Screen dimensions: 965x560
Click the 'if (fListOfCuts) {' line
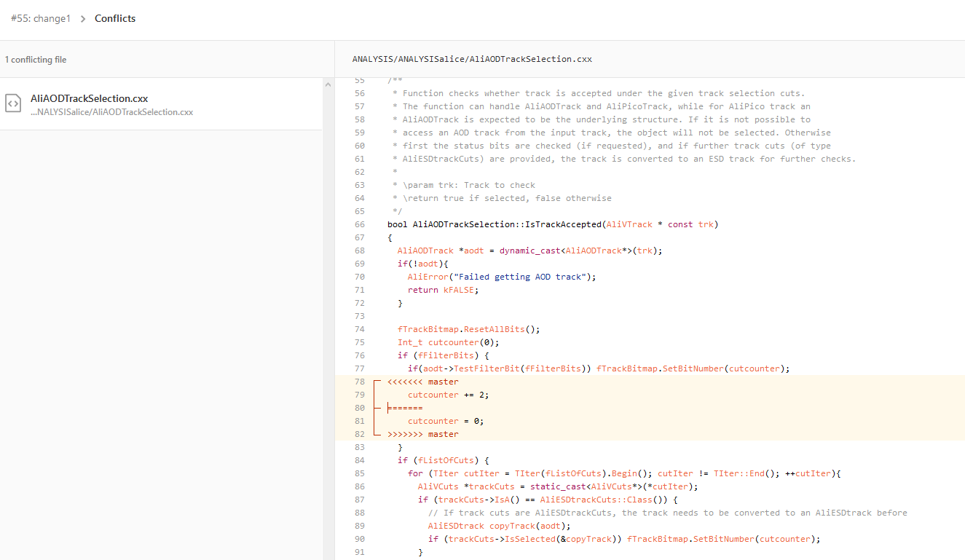tap(444, 460)
